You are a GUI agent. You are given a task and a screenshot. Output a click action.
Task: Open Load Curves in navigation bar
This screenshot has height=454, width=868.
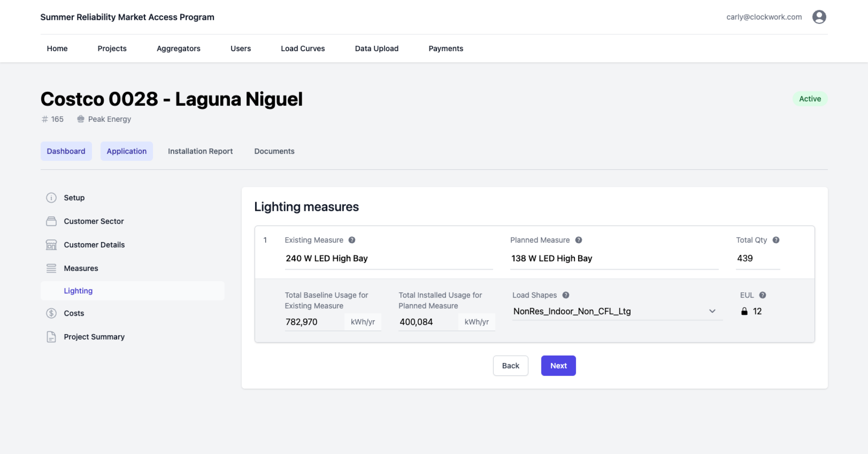pyautogui.click(x=303, y=48)
